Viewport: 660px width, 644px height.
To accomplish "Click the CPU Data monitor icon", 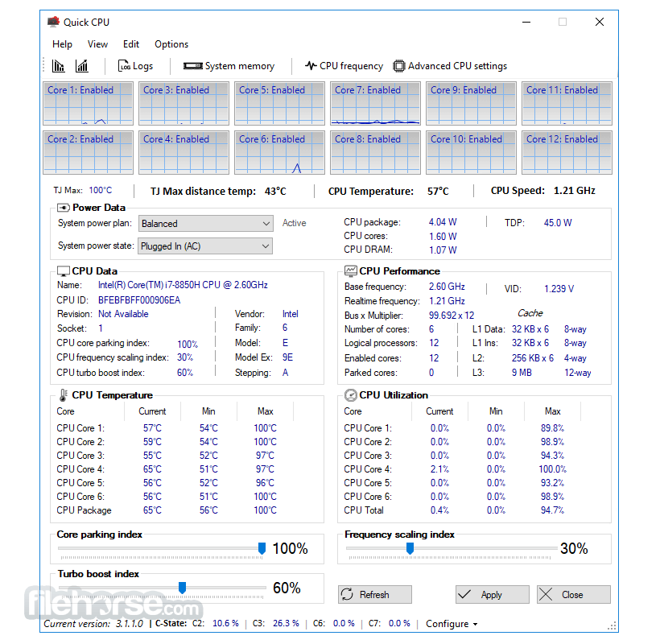I will click(63, 271).
